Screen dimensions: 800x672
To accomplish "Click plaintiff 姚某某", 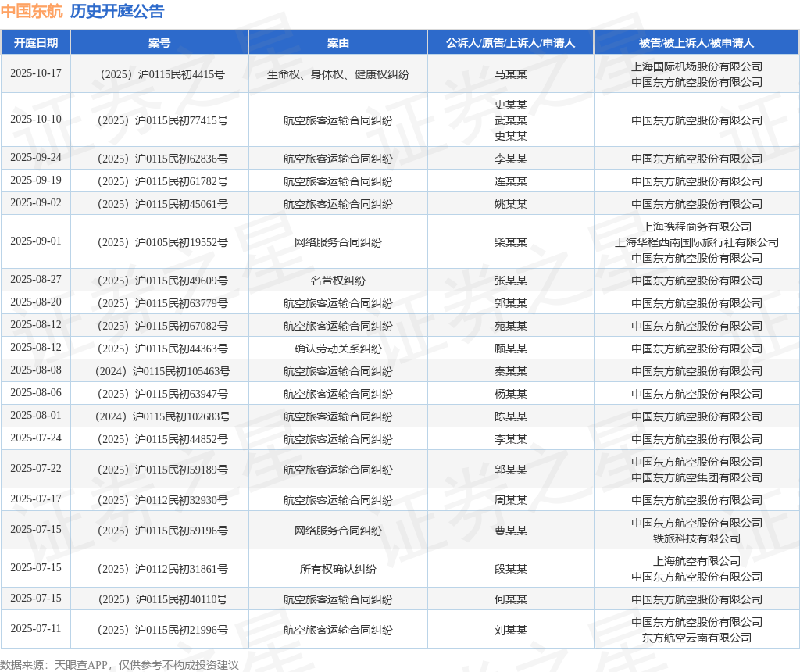I will [x=511, y=204].
